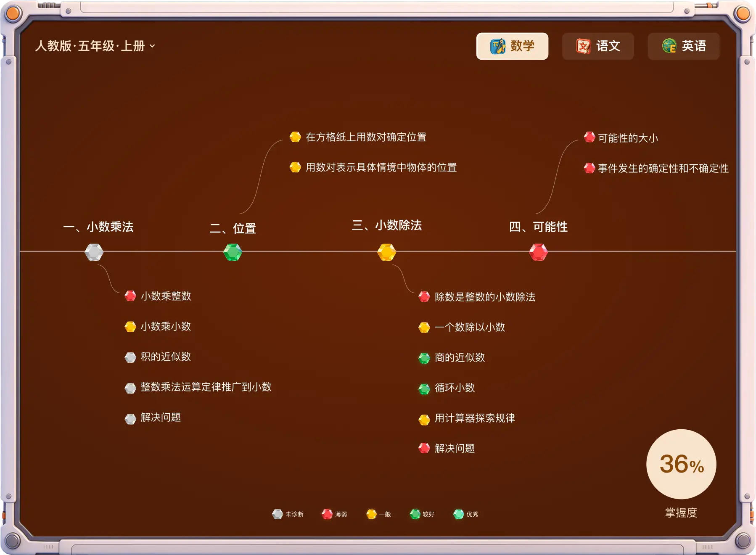The height and width of the screenshot is (555, 756).
Task: Click the green gem for 位置 chapter
Action: pos(233,252)
